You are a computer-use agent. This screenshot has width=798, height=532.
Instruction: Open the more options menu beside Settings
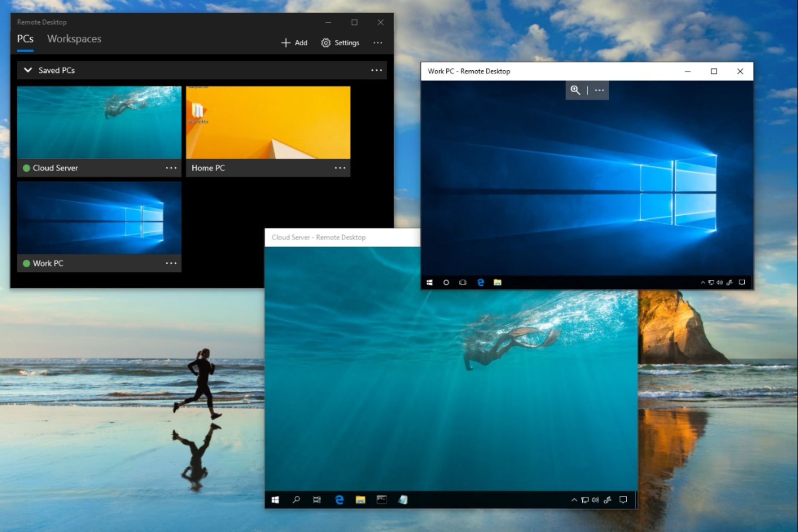pos(378,43)
